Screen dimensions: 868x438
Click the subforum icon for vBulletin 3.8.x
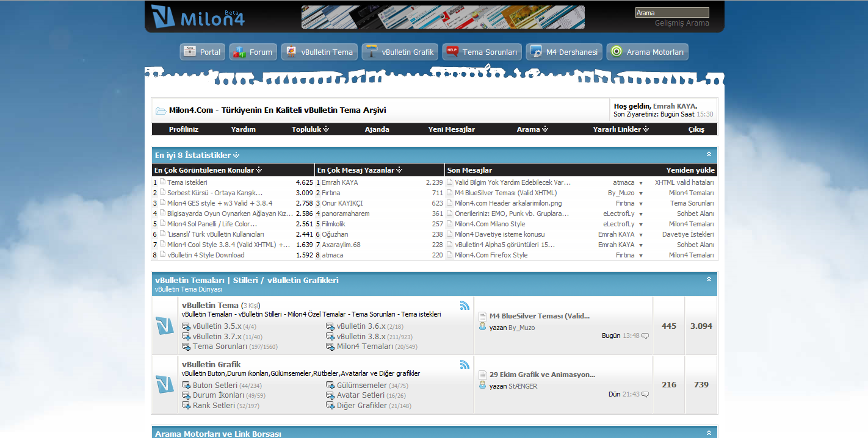point(330,337)
